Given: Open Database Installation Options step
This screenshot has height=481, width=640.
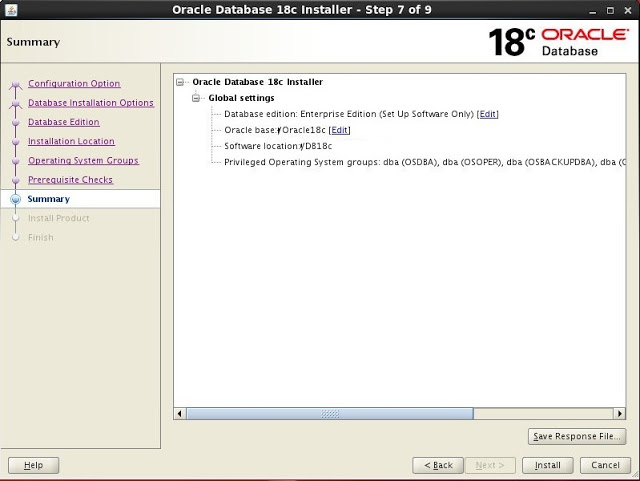Looking at the screenshot, I should (90, 103).
